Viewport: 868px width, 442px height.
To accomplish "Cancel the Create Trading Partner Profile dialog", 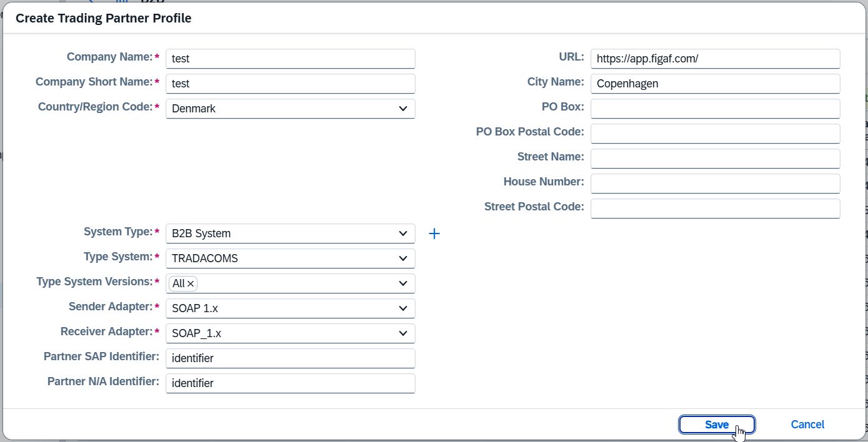I will (x=807, y=425).
